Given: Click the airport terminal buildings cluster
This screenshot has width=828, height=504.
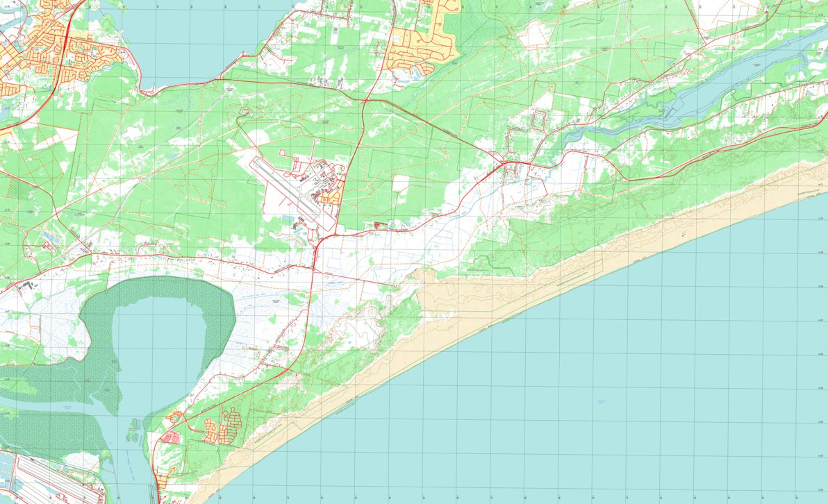Looking at the screenshot, I should pos(320,174).
